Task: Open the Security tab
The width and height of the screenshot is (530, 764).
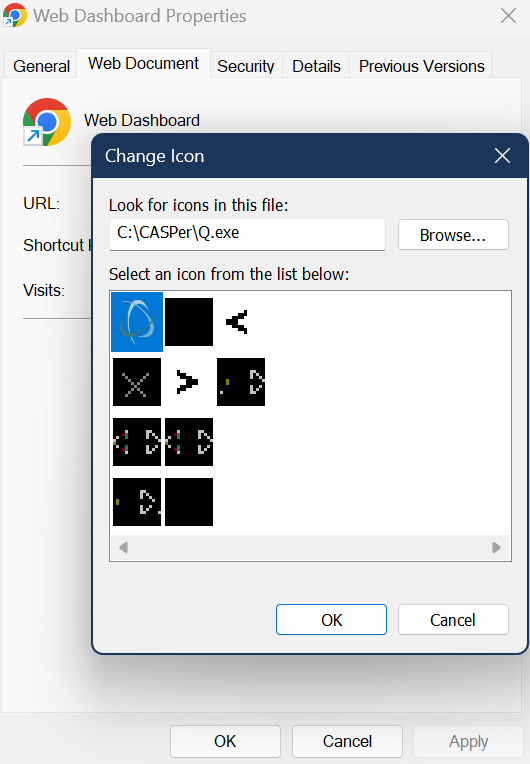Action: pyautogui.click(x=246, y=66)
